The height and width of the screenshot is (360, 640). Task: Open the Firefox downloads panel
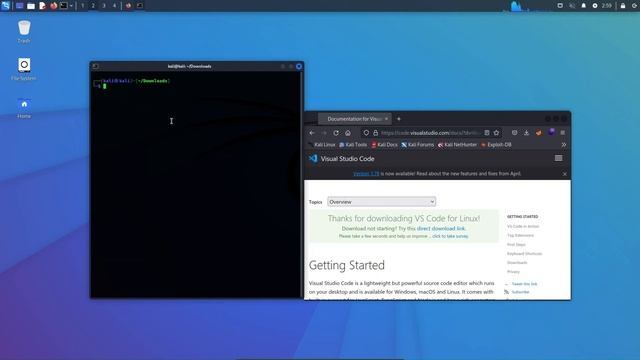click(x=527, y=133)
